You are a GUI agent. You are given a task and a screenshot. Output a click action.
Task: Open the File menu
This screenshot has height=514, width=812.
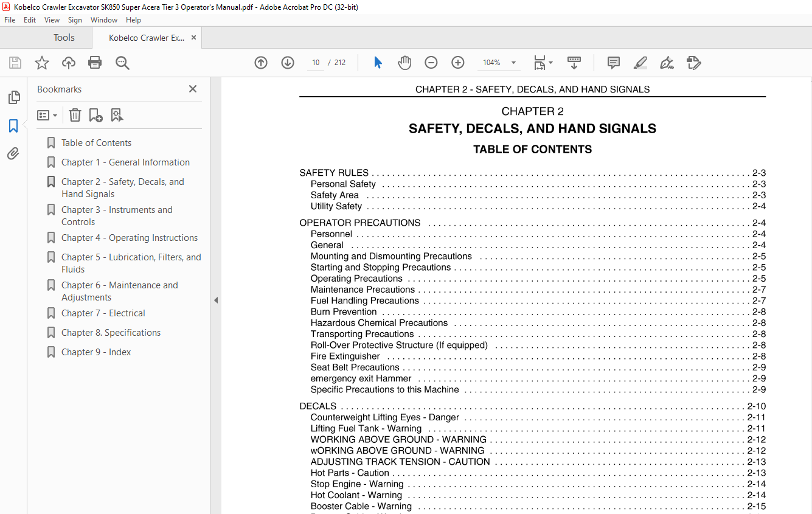click(x=10, y=20)
